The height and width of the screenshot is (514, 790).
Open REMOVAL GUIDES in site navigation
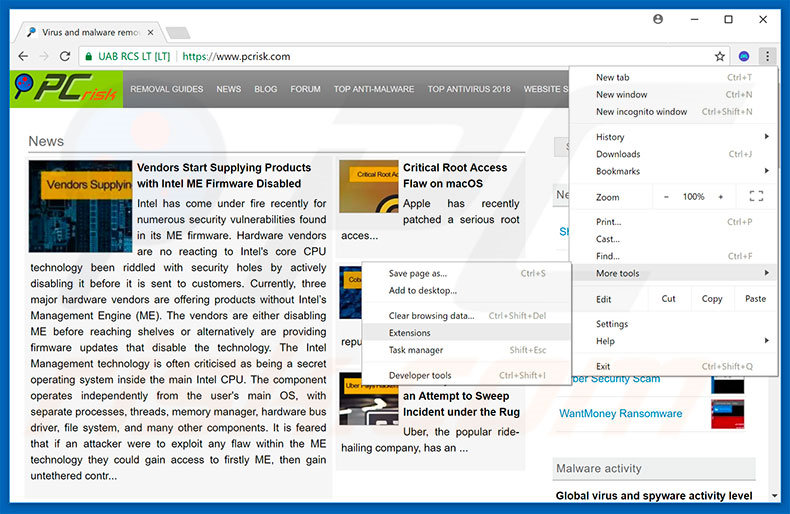[167, 89]
